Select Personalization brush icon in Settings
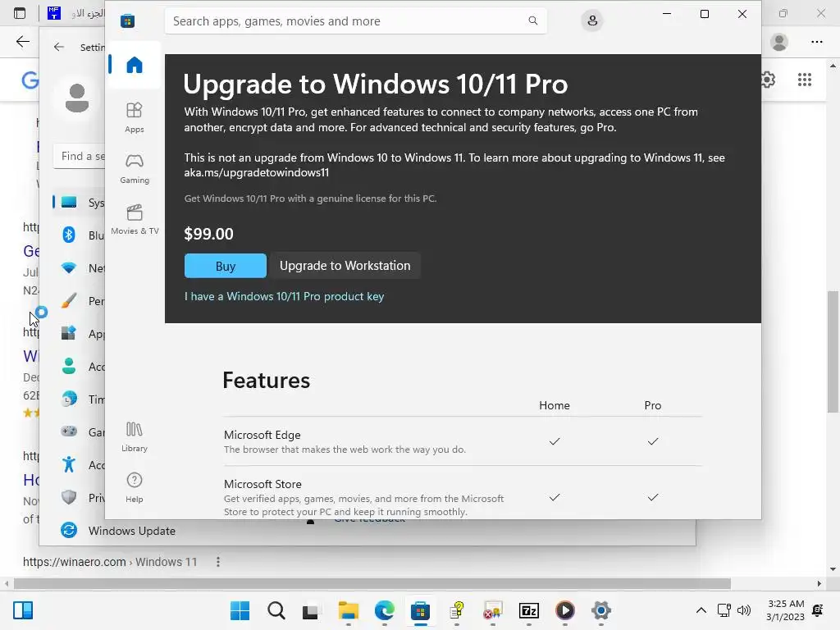The height and width of the screenshot is (630, 840). point(69,300)
